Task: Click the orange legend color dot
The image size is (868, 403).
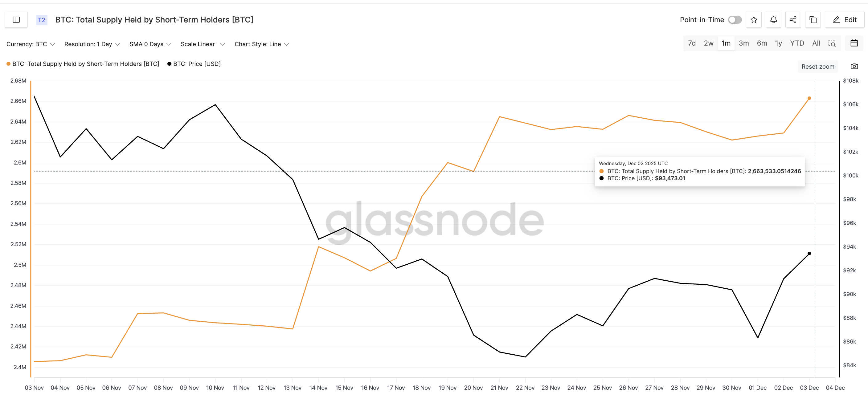Action: coord(8,64)
